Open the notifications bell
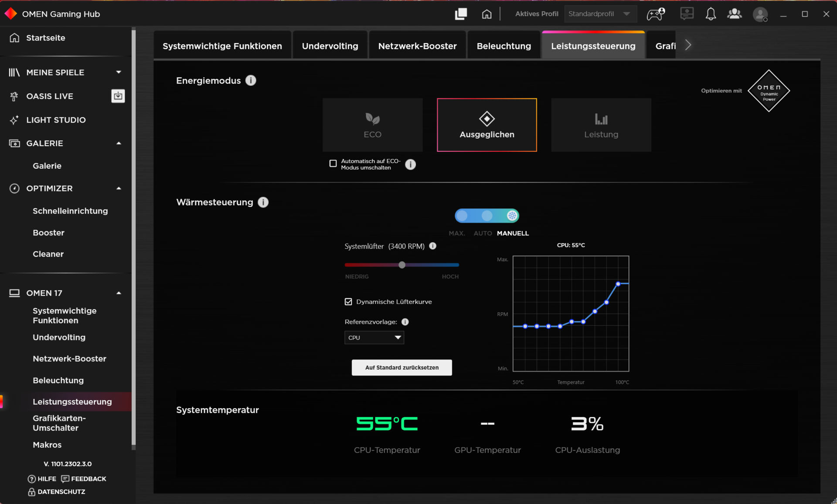Screen dimensions: 837x504 [711, 14]
